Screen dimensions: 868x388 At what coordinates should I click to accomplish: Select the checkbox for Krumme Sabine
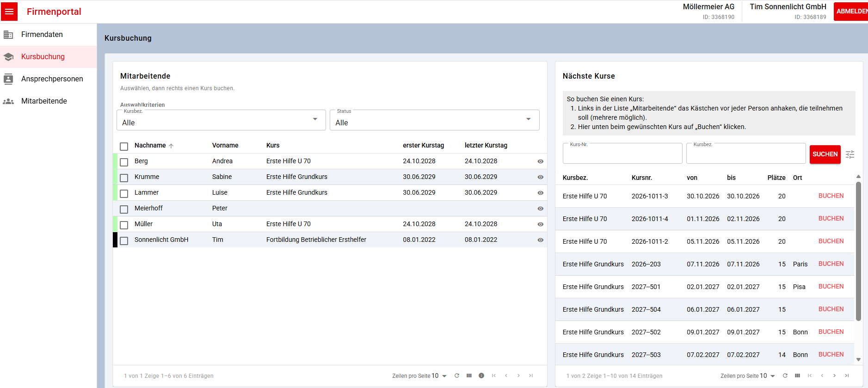[124, 178]
